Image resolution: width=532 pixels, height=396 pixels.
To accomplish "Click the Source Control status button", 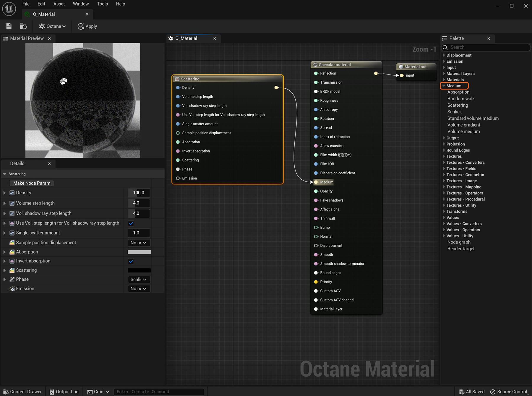I will (509, 392).
